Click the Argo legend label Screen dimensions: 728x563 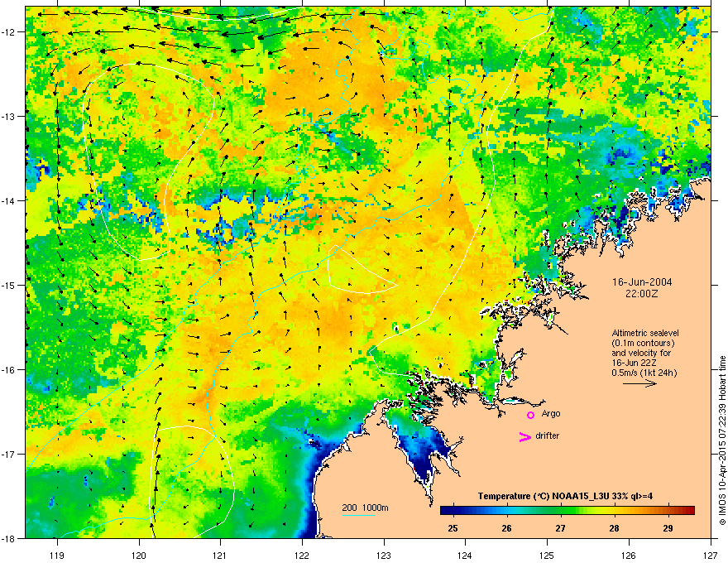551,413
